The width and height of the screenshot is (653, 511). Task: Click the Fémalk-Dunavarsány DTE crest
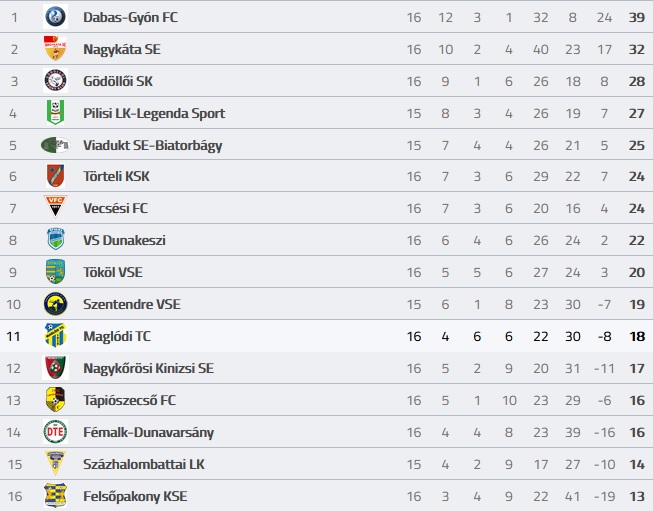coord(55,431)
